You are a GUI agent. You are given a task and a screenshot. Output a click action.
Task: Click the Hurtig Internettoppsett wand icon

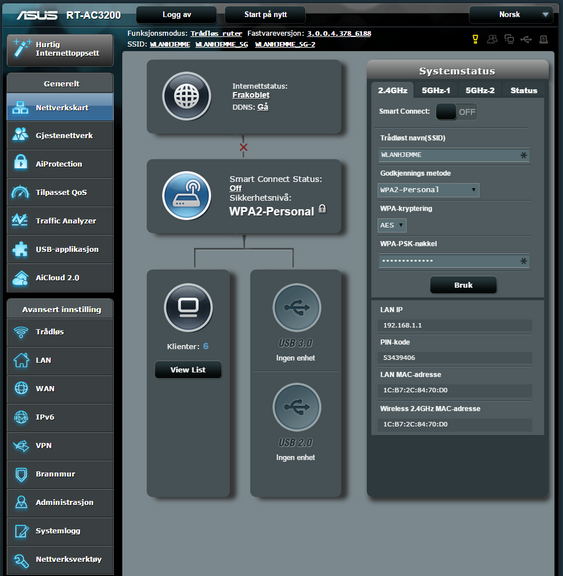[x=21, y=49]
